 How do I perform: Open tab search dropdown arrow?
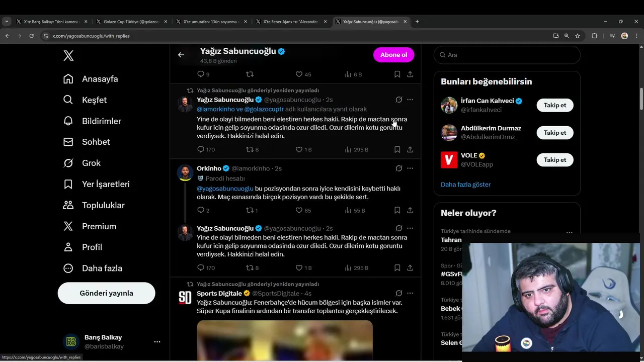coord(7,22)
